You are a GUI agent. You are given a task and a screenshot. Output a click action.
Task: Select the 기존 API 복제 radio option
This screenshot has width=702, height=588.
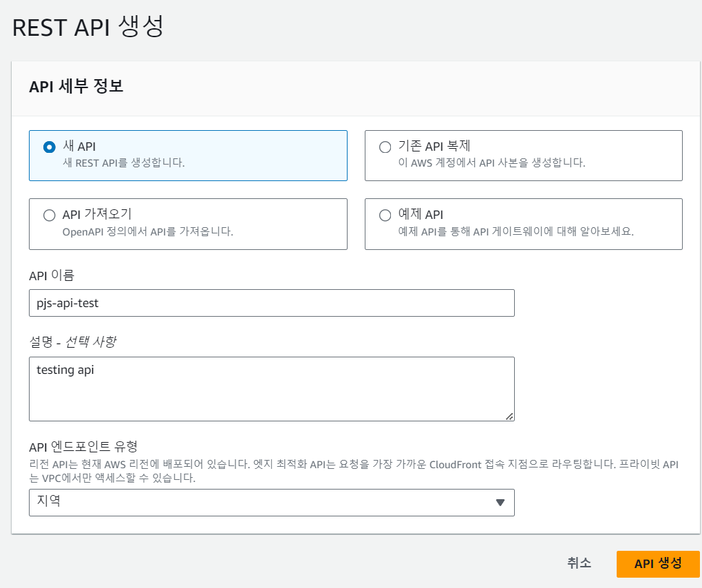(385, 147)
